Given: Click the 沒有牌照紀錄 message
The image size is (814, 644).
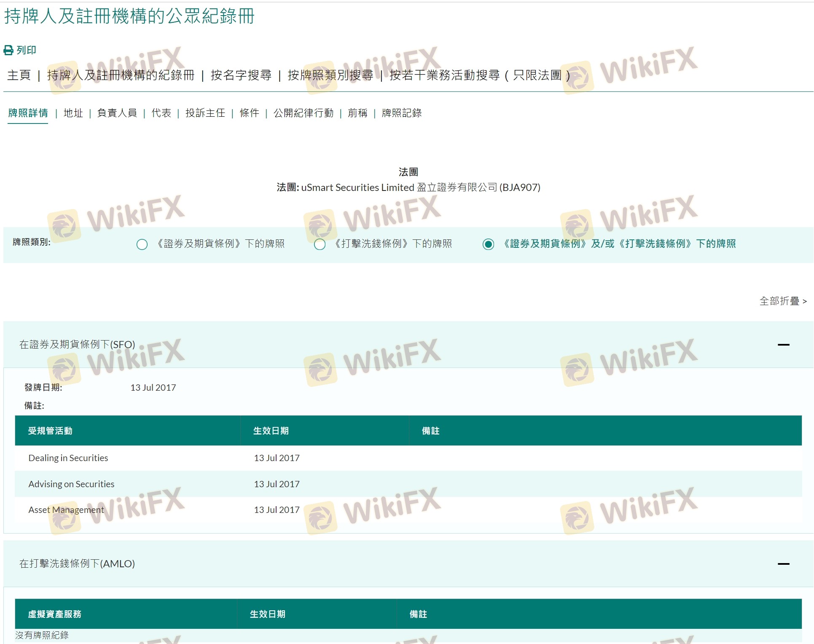Looking at the screenshot, I should tap(42, 635).
